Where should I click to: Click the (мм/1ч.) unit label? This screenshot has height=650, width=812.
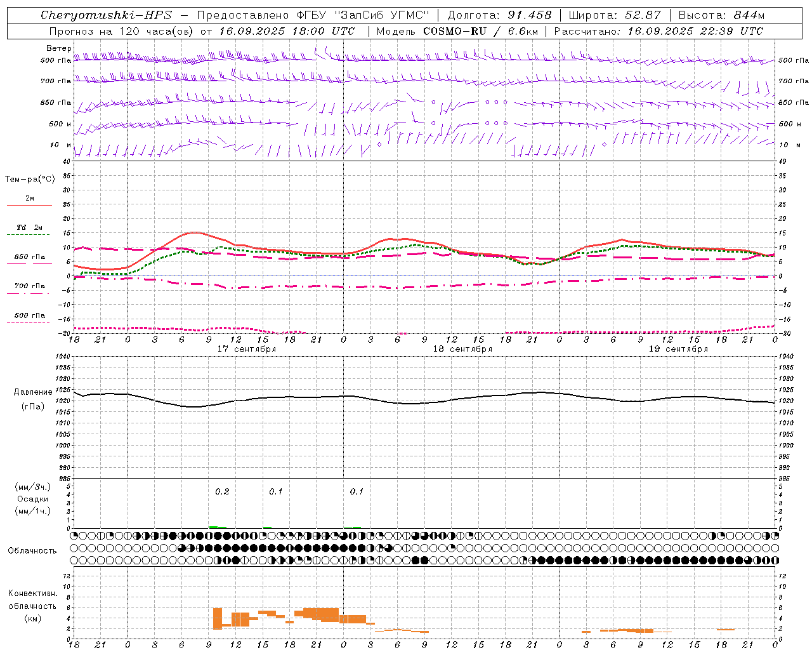tap(33, 511)
